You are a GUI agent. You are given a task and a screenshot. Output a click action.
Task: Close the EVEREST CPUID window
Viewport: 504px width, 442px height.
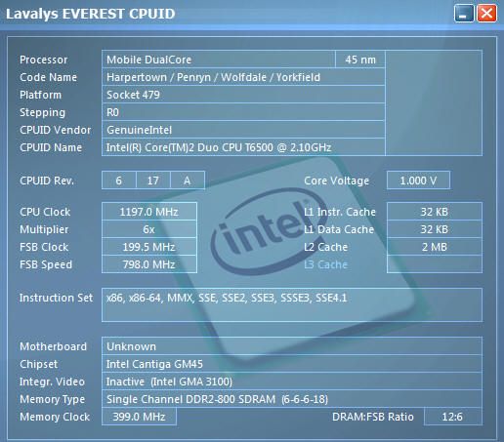click(486, 14)
